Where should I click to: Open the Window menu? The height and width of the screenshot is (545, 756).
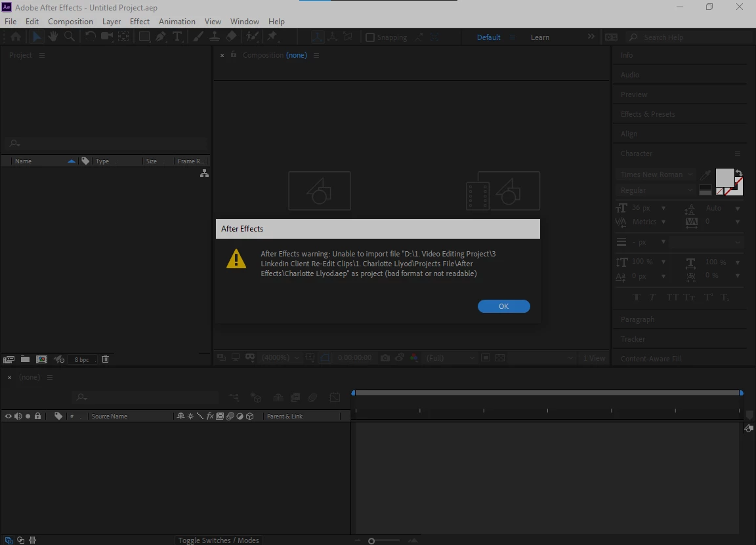[244, 21]
